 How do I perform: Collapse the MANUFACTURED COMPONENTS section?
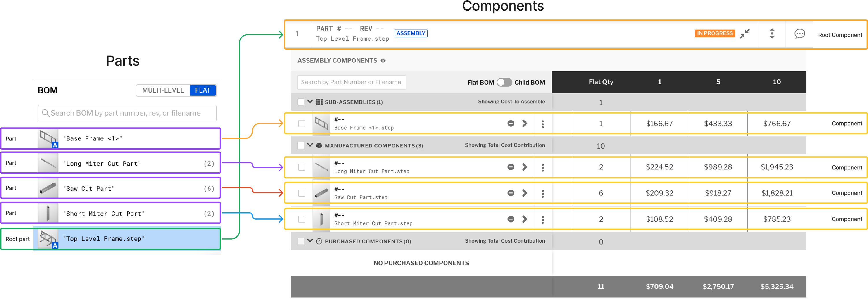310,145
